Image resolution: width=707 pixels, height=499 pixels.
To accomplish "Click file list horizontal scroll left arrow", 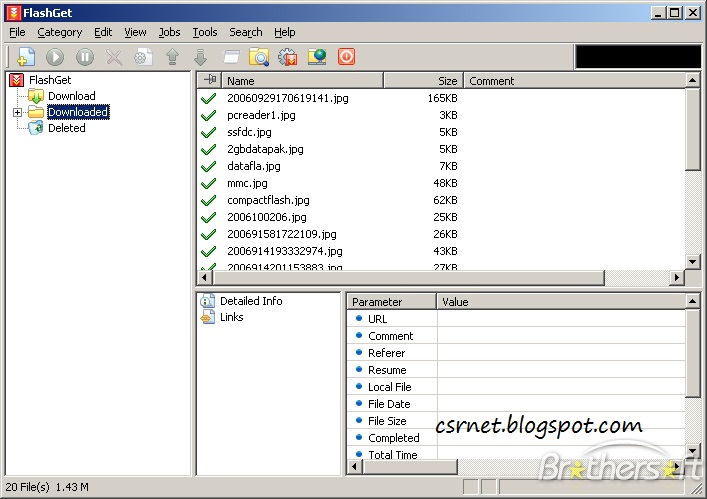I will [x=204, y=278].
